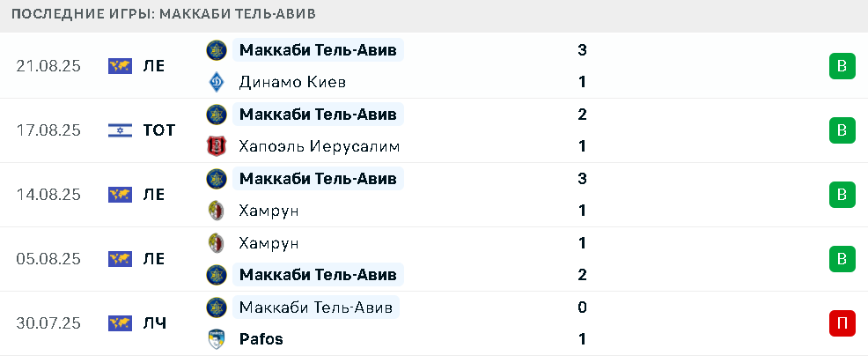
Task: Click Hamrun crest in 05.08.25 match
Action: click(x=216, y=243)
